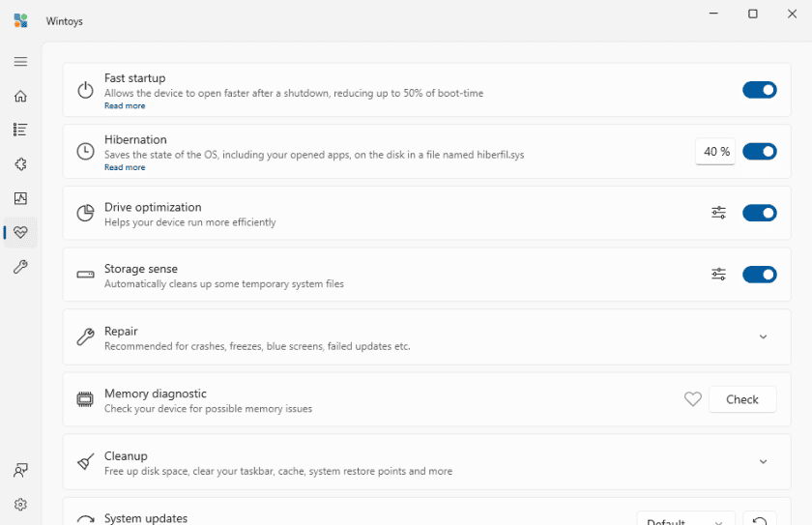Select the Tweaks wrench icon in sidebar
This screenshot has height=525, width=812.
click(x=20, y=267)
